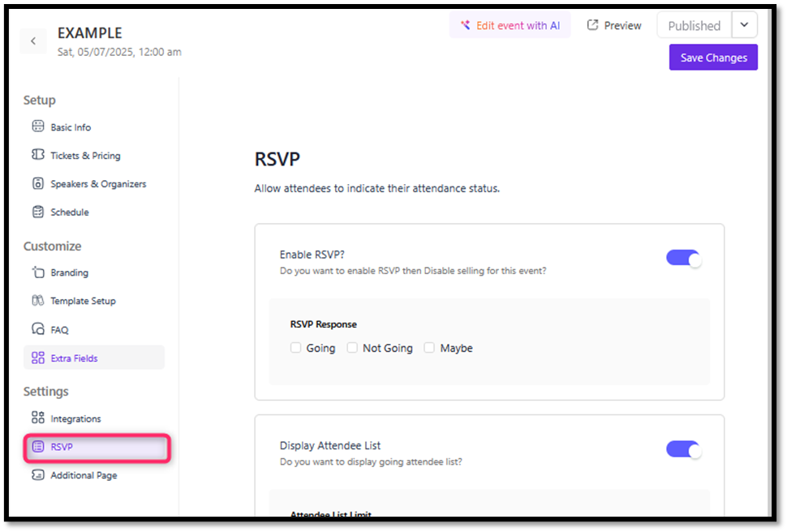The image size is (787, 532).
Task: Open the Extra Fields menu item
Action: (74, 358)
